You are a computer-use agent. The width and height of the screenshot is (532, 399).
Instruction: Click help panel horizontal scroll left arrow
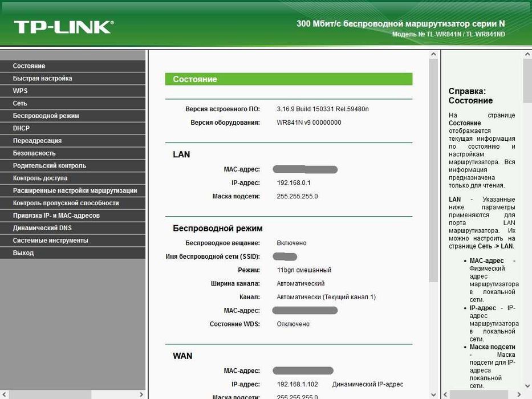pyautogui.click(x=446, y=394)
